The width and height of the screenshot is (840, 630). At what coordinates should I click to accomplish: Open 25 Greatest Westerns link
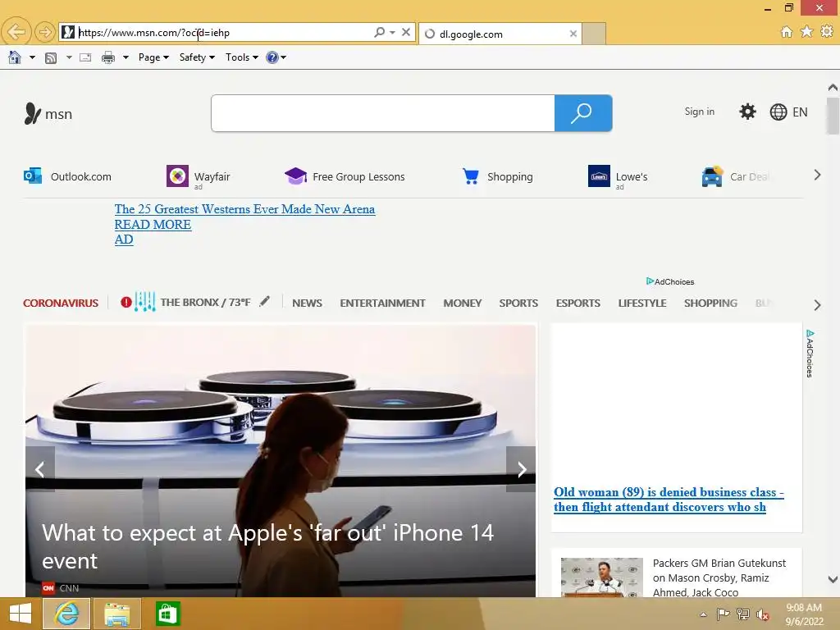[244, 209]
